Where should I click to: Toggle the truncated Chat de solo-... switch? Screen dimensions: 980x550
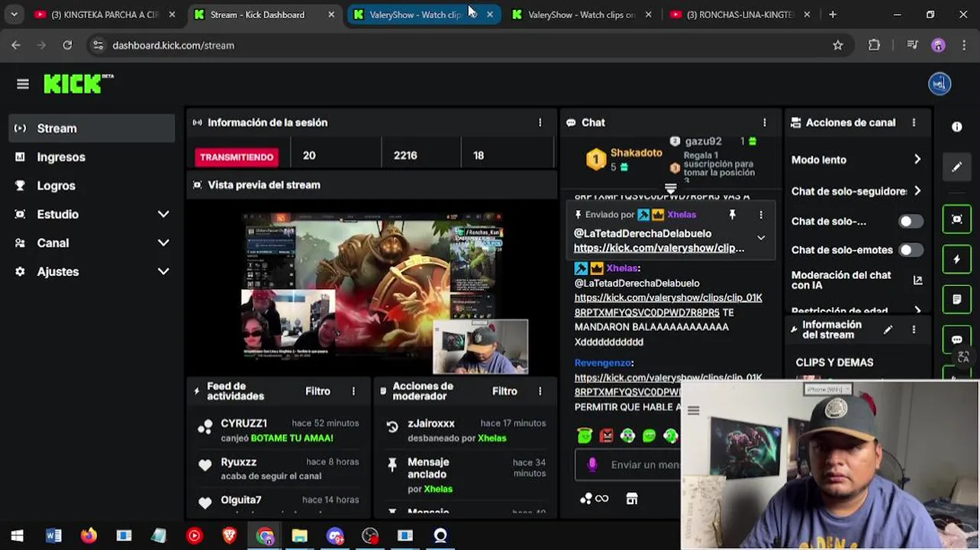pyautogui.click(x=910, y=222)
